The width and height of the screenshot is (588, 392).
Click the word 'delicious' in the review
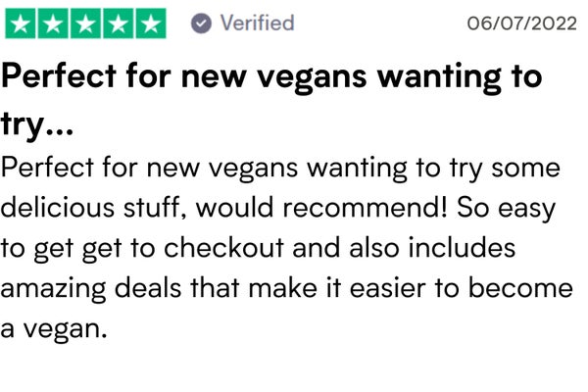58,208
